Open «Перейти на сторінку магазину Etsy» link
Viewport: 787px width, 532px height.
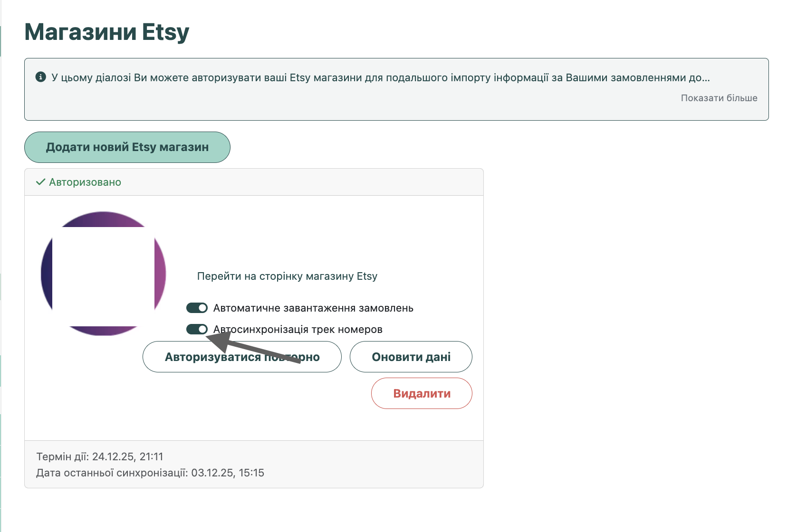[x=287, y=276]
